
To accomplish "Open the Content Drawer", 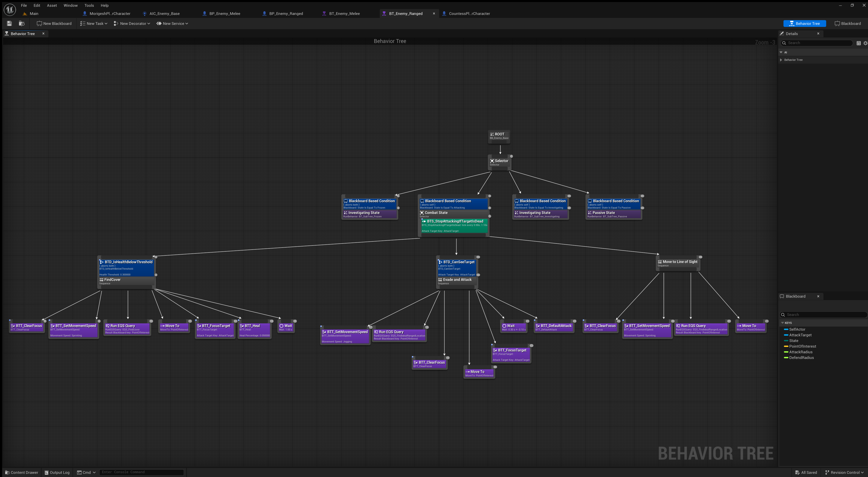I will point(21,472).
